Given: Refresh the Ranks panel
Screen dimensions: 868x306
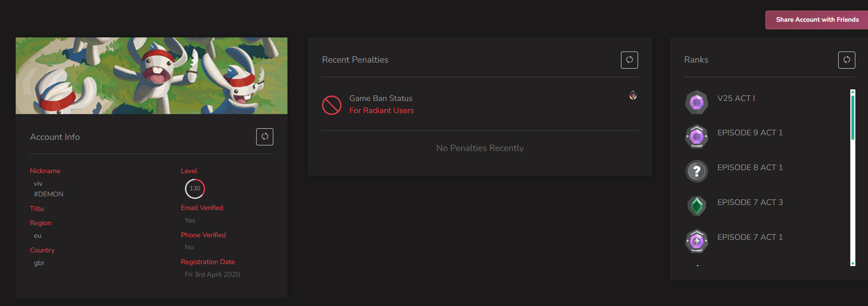Looking at the screenshot, I should point(847,60).
